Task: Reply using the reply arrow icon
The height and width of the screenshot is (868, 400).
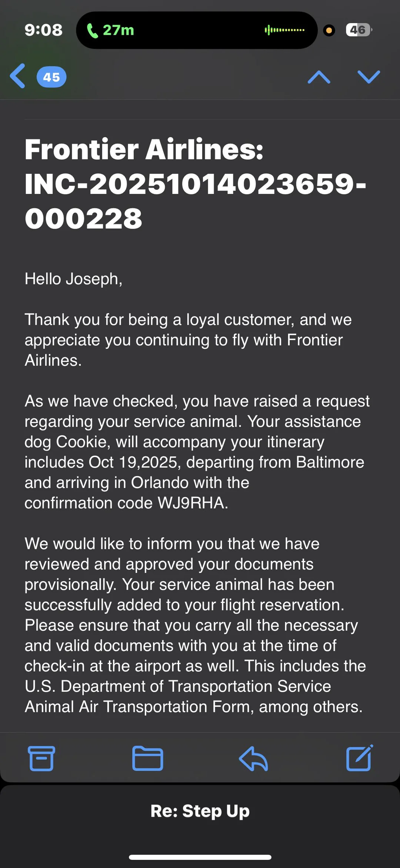Action: pyautogui.click(x=254, y=758)
